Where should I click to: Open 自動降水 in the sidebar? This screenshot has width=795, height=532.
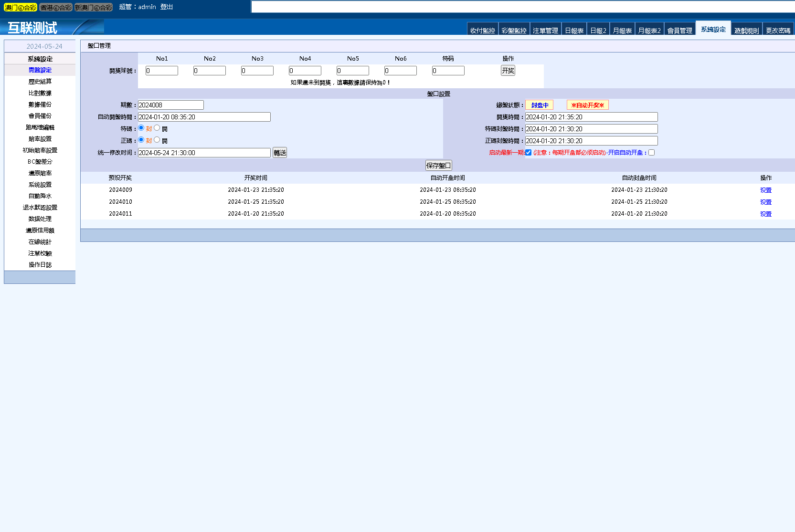[x=40, y=196]
